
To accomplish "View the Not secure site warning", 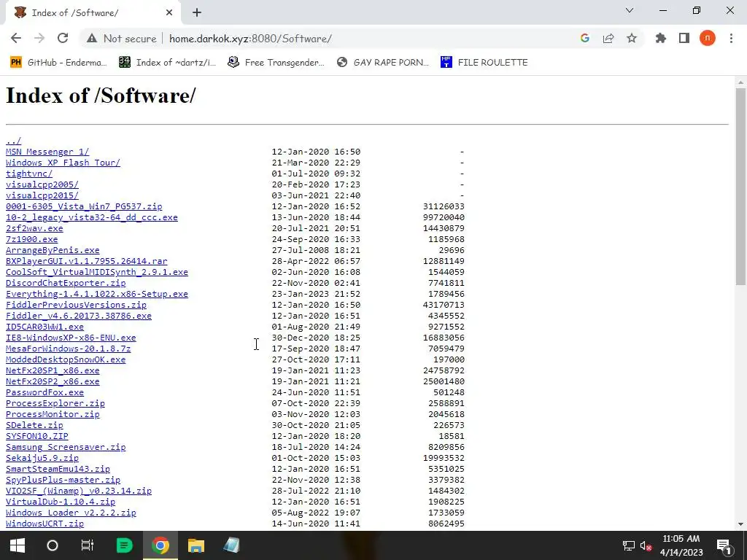I will click(121, 39).
